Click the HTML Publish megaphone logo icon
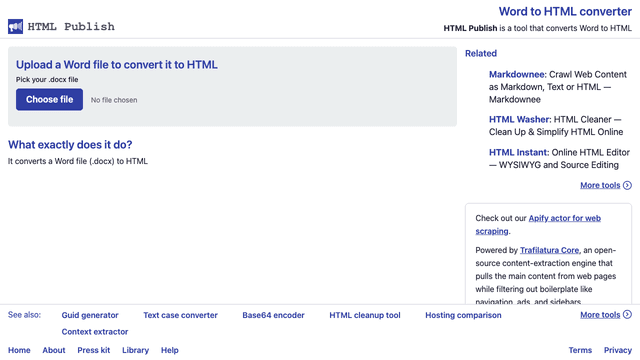The image size is (640, 360). click(x=16, y=27)
